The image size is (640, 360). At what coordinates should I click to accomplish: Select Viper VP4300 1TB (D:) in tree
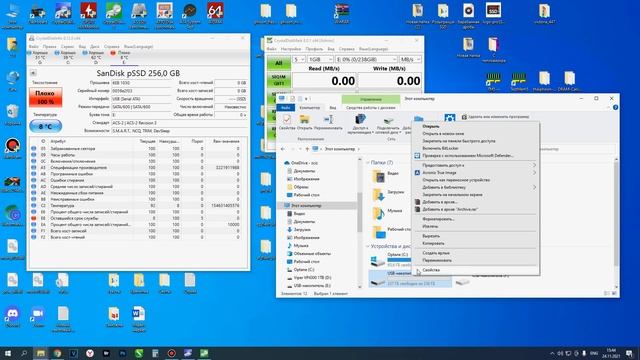[309, 278]
